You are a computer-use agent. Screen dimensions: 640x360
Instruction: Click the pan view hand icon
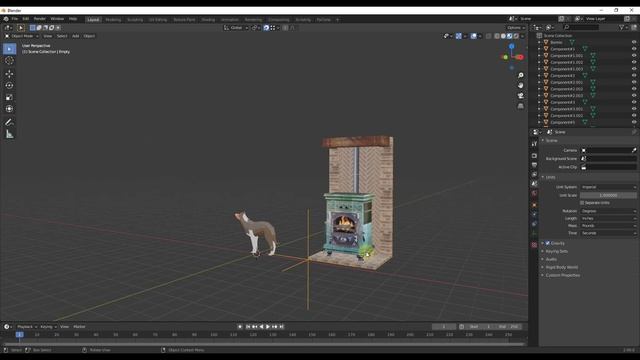point(520,85)
